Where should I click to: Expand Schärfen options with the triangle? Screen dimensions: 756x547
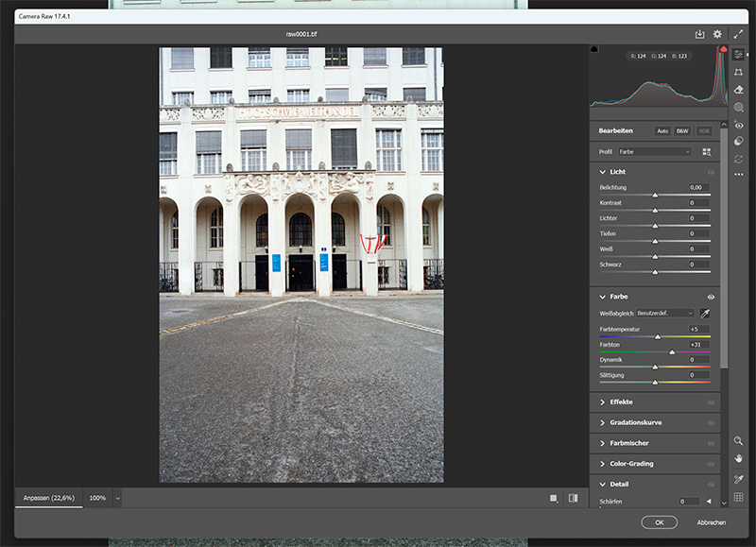[x=709, y=502]
